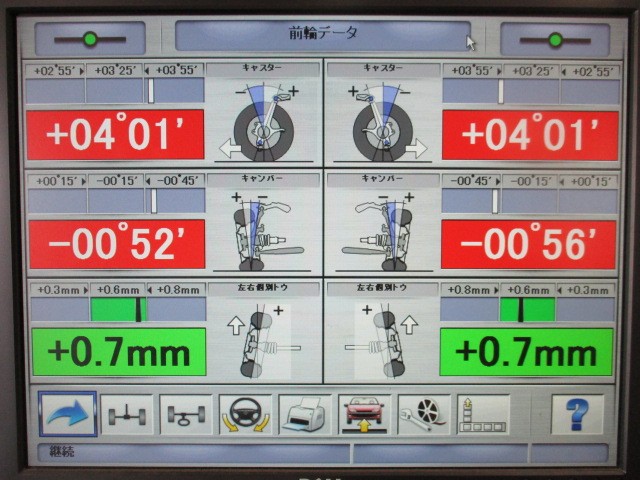Click left toe value +0.7mm
This screenshot has width=640, height=480.
coord(118,352)
